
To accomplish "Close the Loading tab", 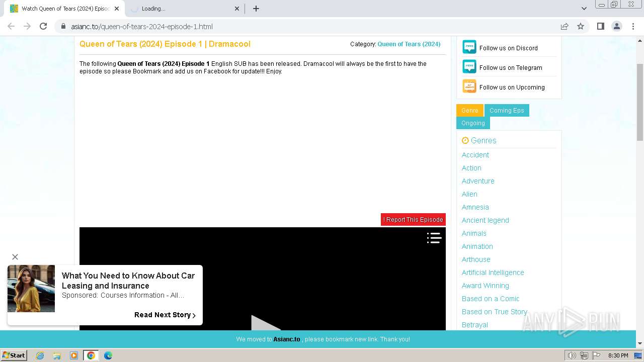I will click(x=237, y=9).
